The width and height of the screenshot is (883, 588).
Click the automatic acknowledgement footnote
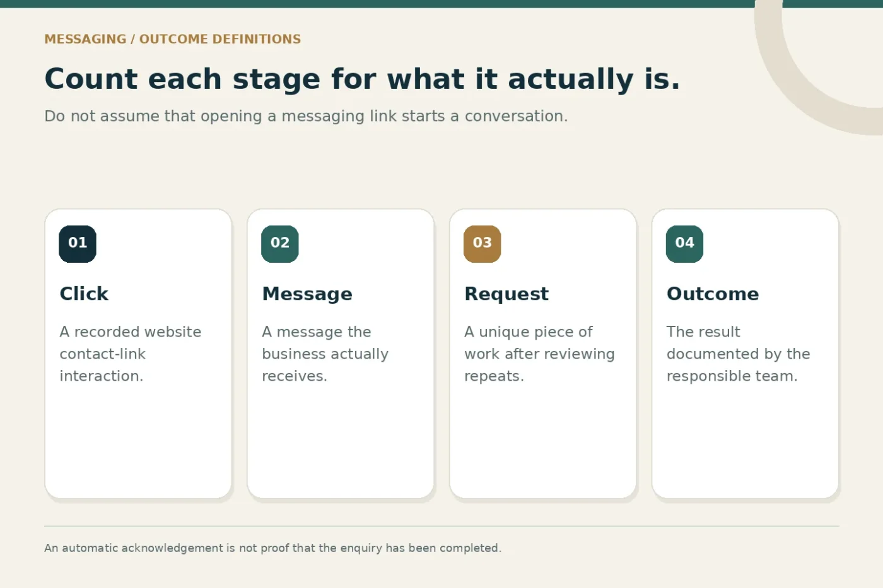click(x=273, y=548)
